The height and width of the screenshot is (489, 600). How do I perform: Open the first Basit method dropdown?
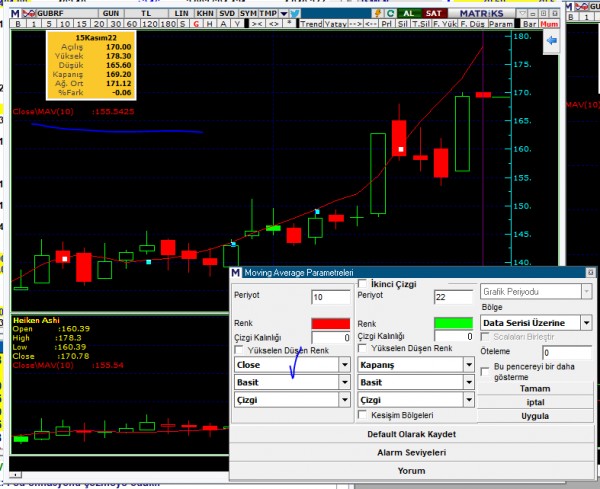coord(345,382)
